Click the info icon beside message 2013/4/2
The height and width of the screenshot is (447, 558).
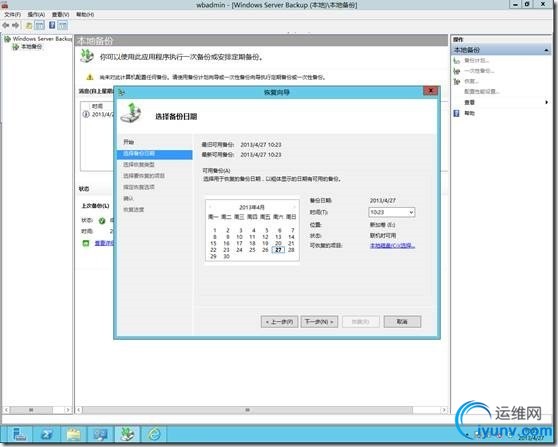click(x=86, y=115)
